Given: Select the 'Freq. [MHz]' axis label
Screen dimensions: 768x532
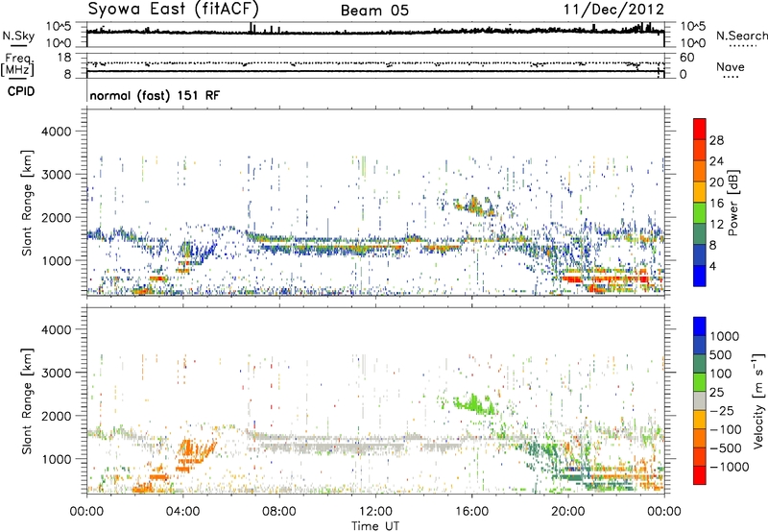Looking at the screenshot, I should [17, 64].
